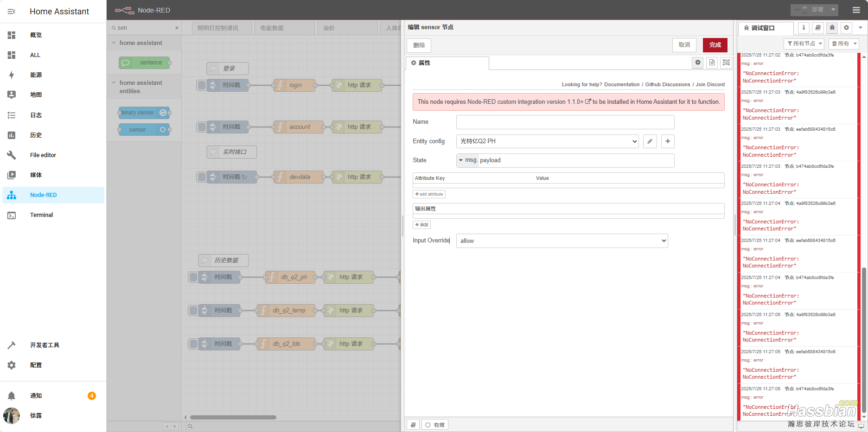This screenshot has height=432, width=868.
Task: Open the Input Override allow dropdown
Action: coord(562,241)
